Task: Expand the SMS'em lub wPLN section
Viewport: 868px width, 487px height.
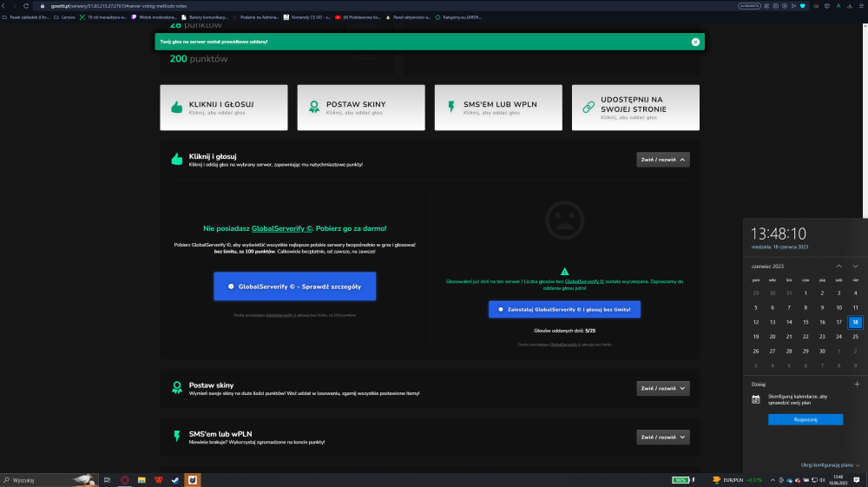Action: pos(662,438)
